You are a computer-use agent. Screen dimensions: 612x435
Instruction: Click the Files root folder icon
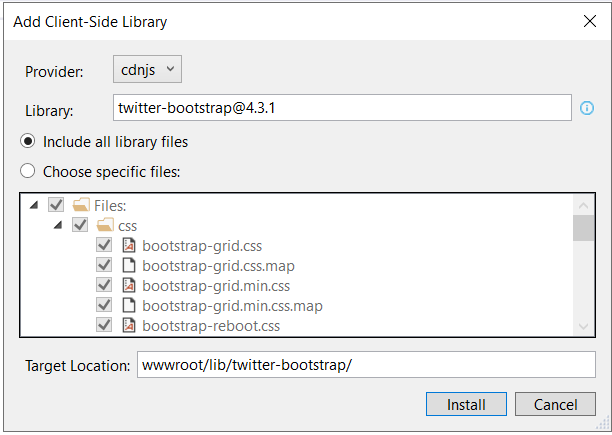coord(81,204)
